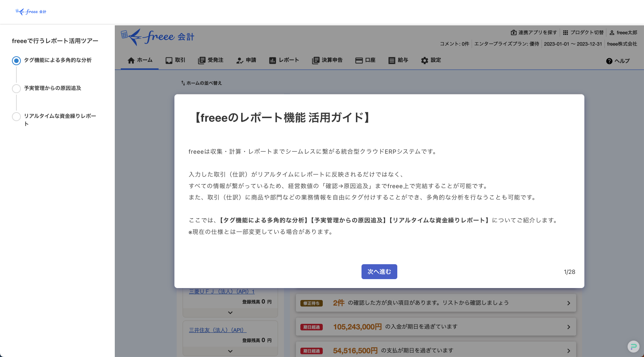The height and width of the screenshot is (357, 644).
Task: Click the ヘルプ question mark icon
Action: tap(609, 61)
